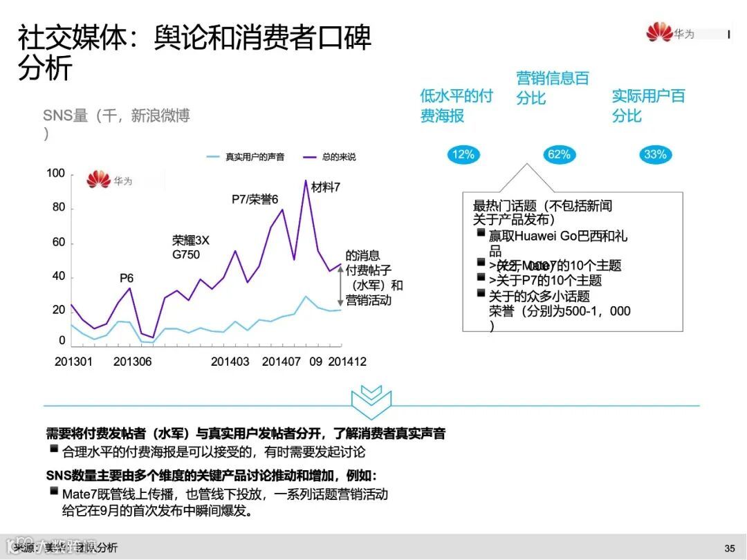747x560 pixels.
Task: Click the chart label P6
Action: click(x=127, y=278)
